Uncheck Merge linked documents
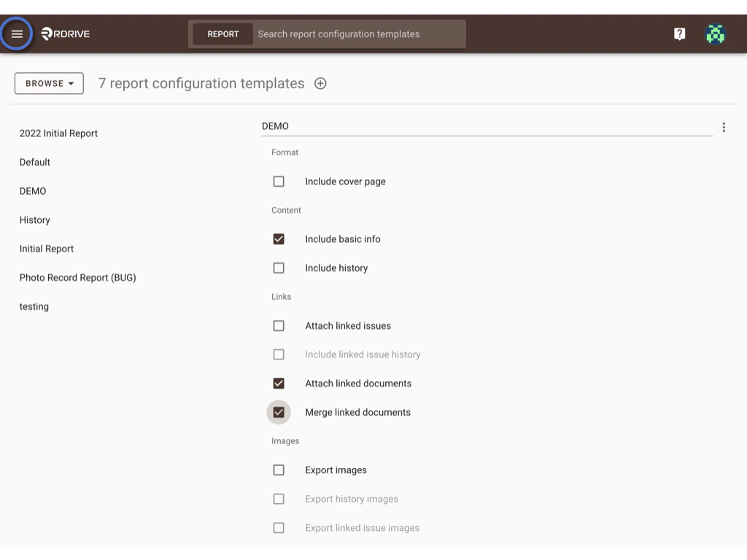 pos(279,412)
